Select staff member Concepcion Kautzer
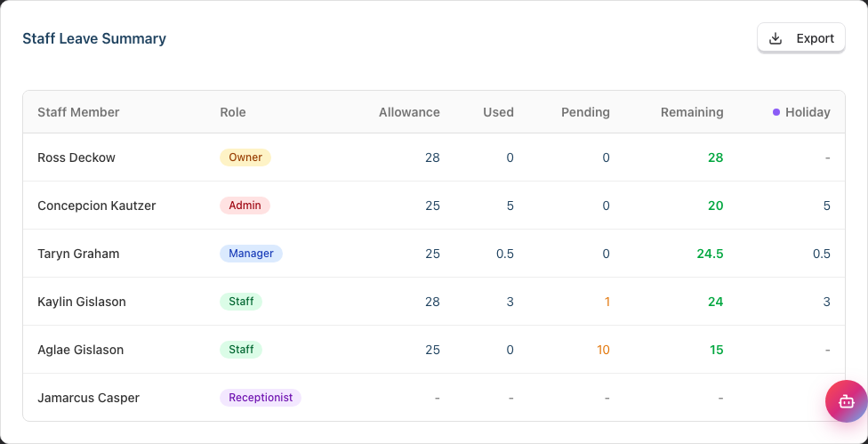Screen dimensions: 868x444 [x=97, y=206]
